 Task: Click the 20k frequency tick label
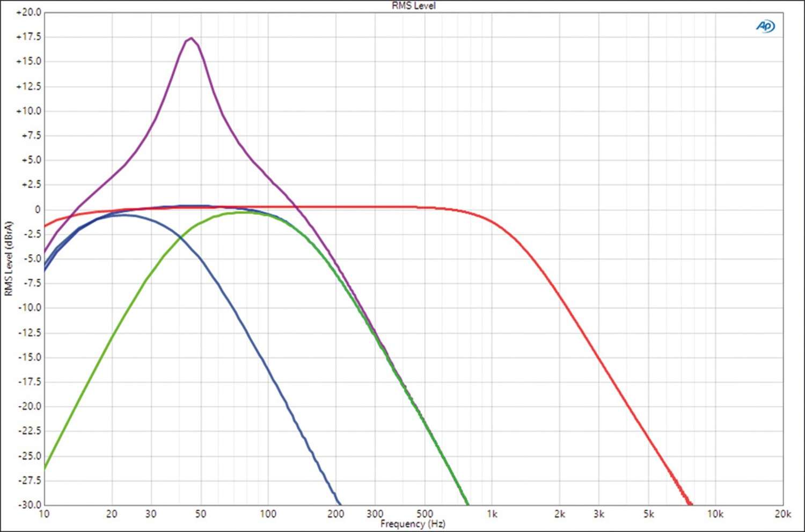(782, 514)
